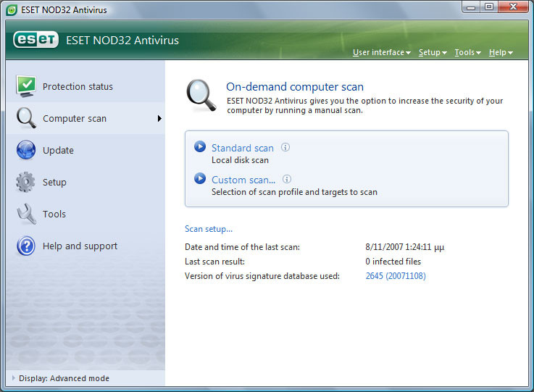Click 'Date and time of the last scan' label
The image size is (534, 392).
point(242,247)
